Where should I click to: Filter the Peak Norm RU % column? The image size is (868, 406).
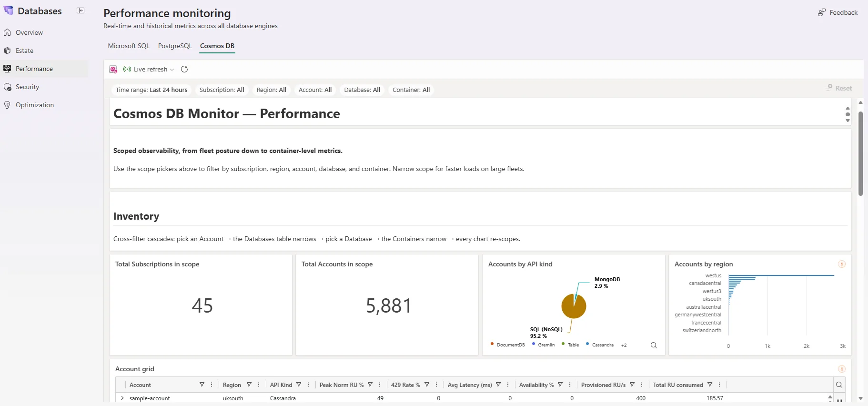pyautogui.click(x=370, y=385)
